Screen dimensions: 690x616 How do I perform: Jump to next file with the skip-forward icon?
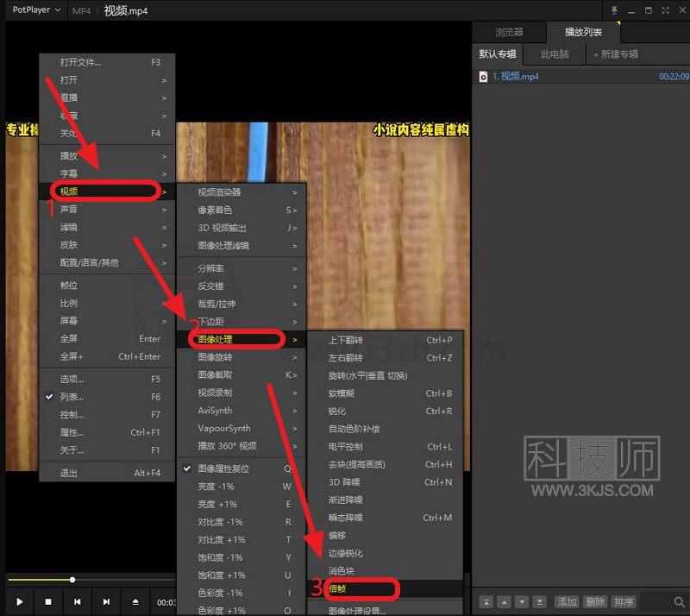click(106, 601)
